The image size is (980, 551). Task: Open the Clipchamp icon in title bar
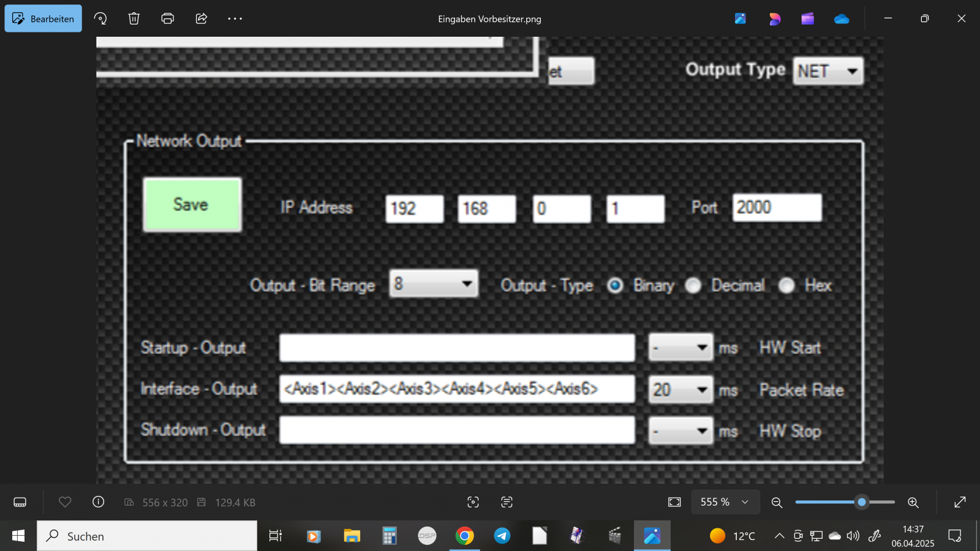coord(808,18)
